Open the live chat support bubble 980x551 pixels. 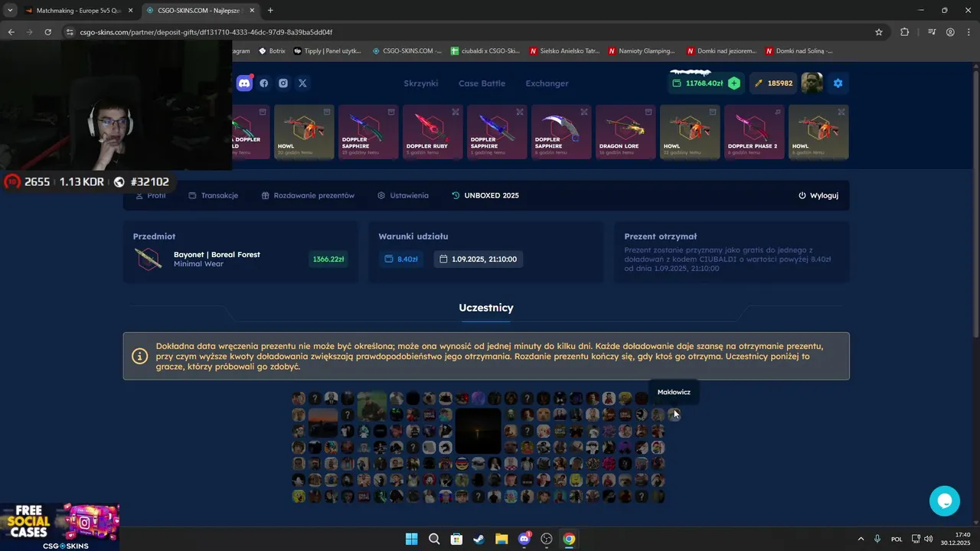tap(945, 501)
